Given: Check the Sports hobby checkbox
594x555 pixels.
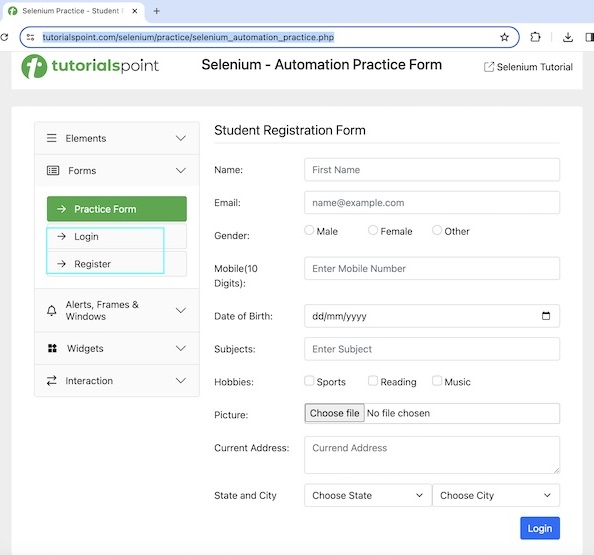Looking at the screenshot, I should pos(309,381).
